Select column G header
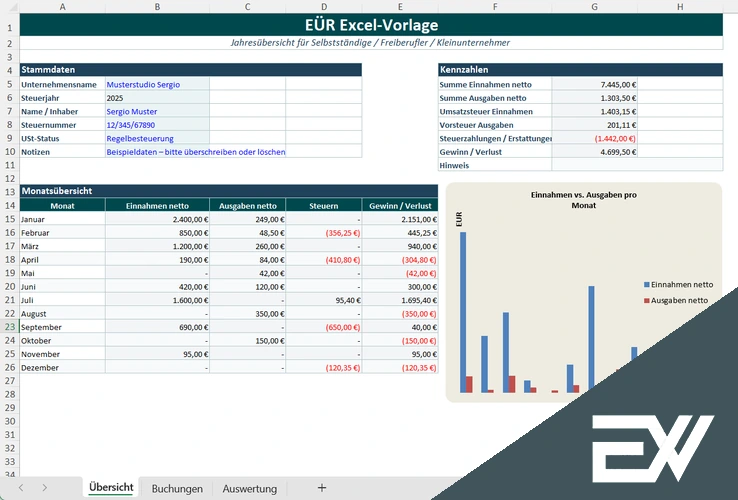Viewport: 738px width, 500px height. click(x=594, y=7)
